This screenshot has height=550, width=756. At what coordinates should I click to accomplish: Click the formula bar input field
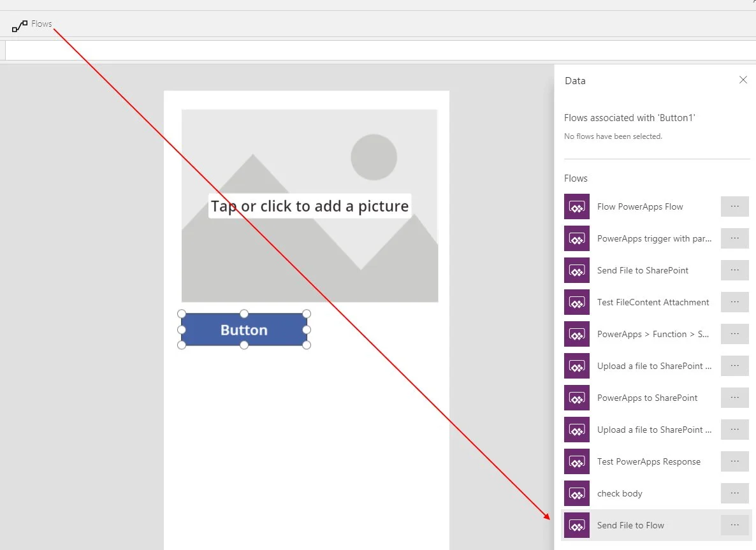click(x=376, y=50)
